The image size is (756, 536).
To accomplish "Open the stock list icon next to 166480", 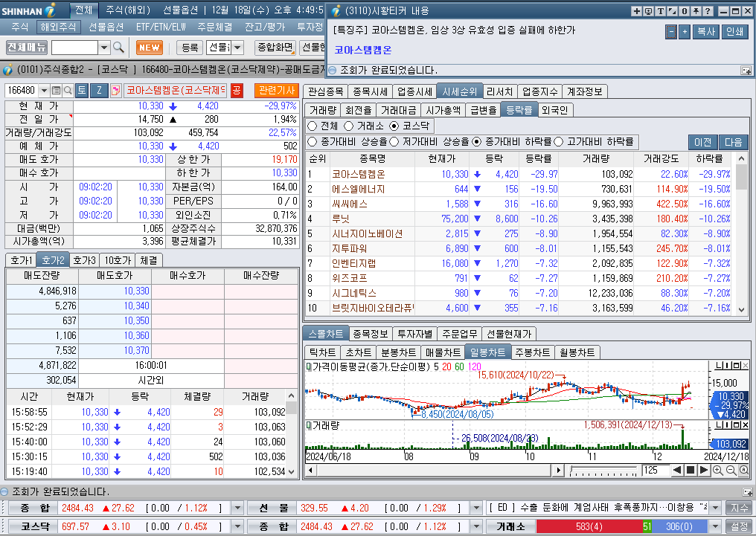I will [x=56, y=90].
